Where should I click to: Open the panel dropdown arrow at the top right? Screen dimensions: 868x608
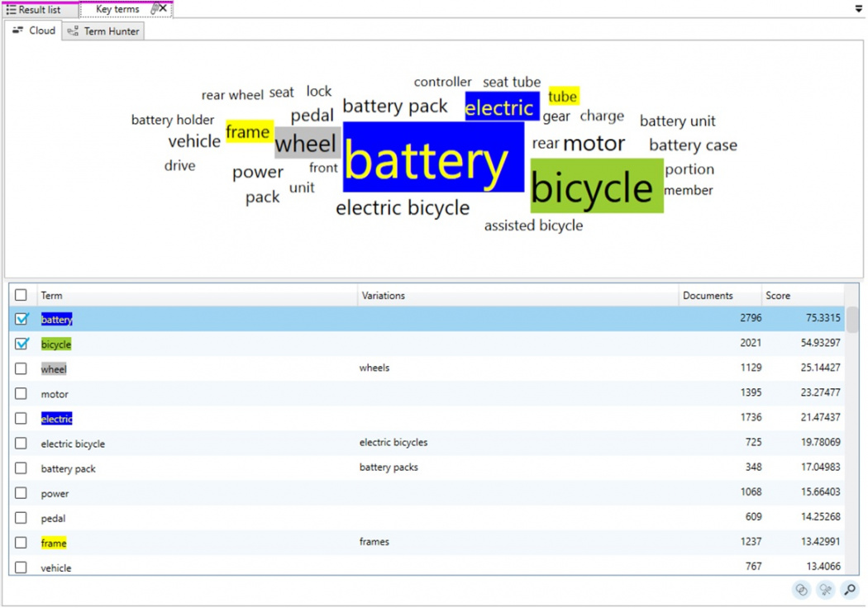[x=858, y=8]
